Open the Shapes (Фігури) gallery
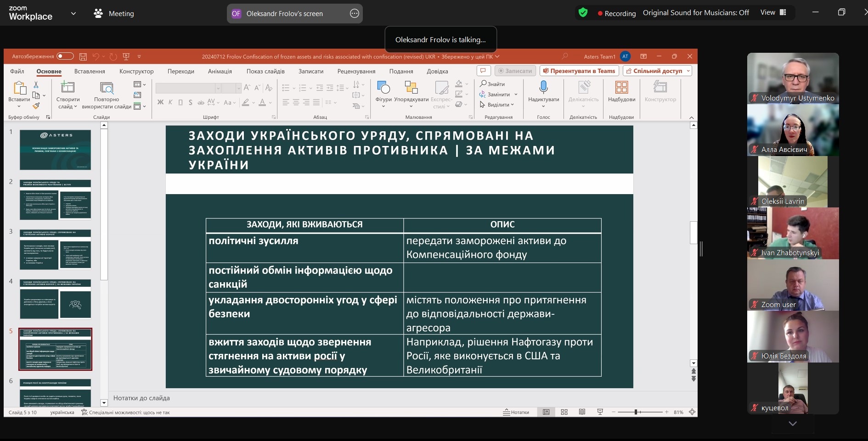The width and height of the screenshot is (868, 441). point(383,87)
